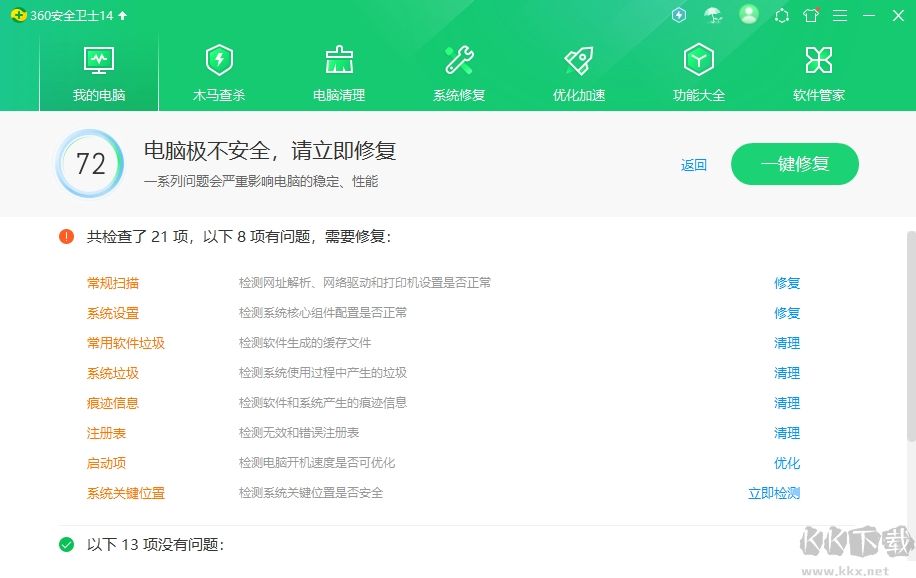The height and width of the screenshot is (578, 916).
Task: Click the 以下 13 项没有问题 heading
Action: coord(155,545)
